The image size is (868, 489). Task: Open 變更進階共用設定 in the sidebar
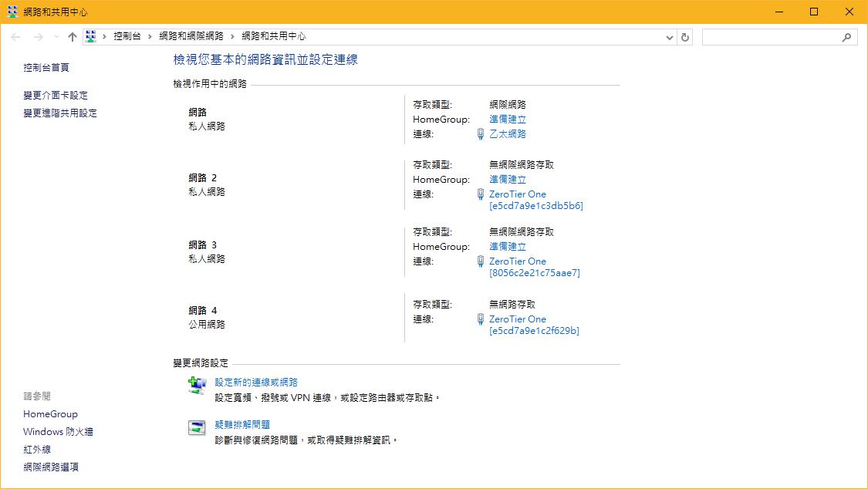click(60, 113)
